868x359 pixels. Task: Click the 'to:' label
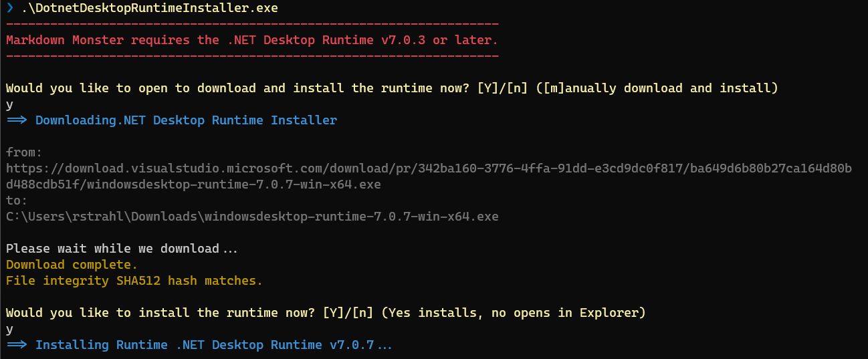[17, 201]
